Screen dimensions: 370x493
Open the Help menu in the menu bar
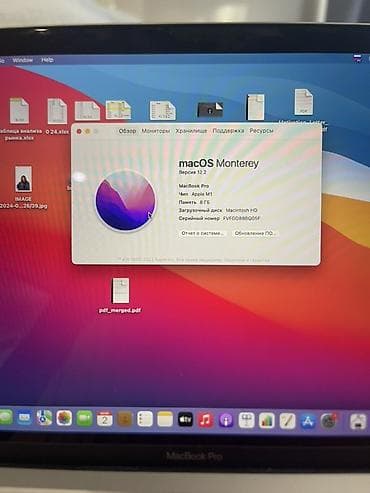click(x=47, y=60)
